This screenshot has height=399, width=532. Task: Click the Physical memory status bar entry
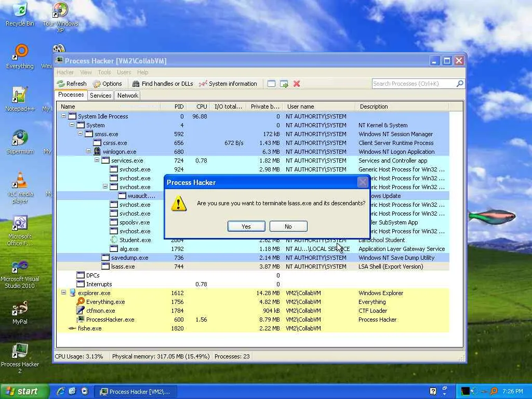[x=161, y=356]
